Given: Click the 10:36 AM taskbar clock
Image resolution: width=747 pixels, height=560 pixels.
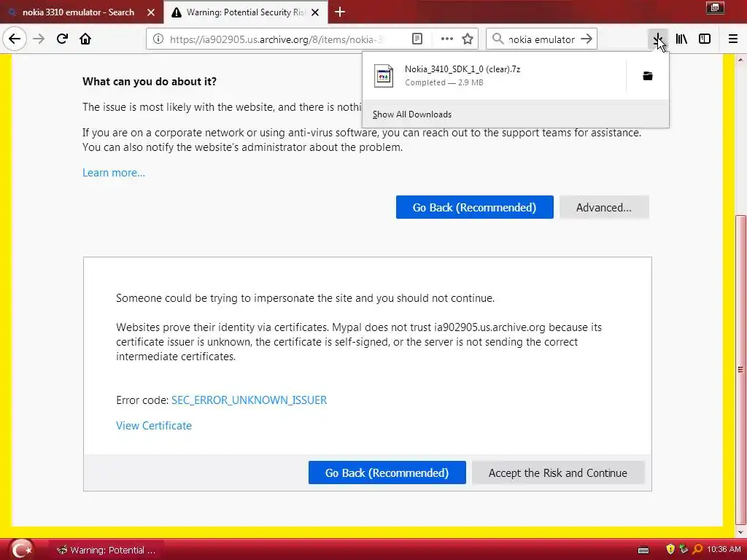Looking at the screenshot, I should coord(724,550).
